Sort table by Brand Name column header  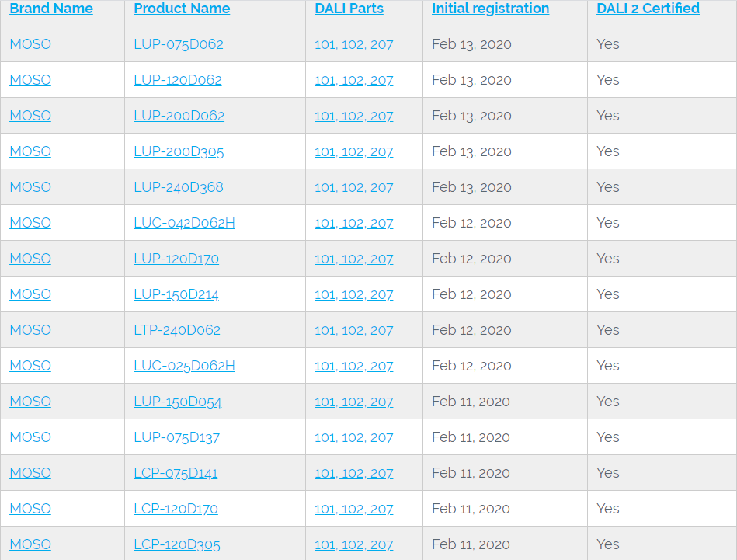[x=51, y=9]
